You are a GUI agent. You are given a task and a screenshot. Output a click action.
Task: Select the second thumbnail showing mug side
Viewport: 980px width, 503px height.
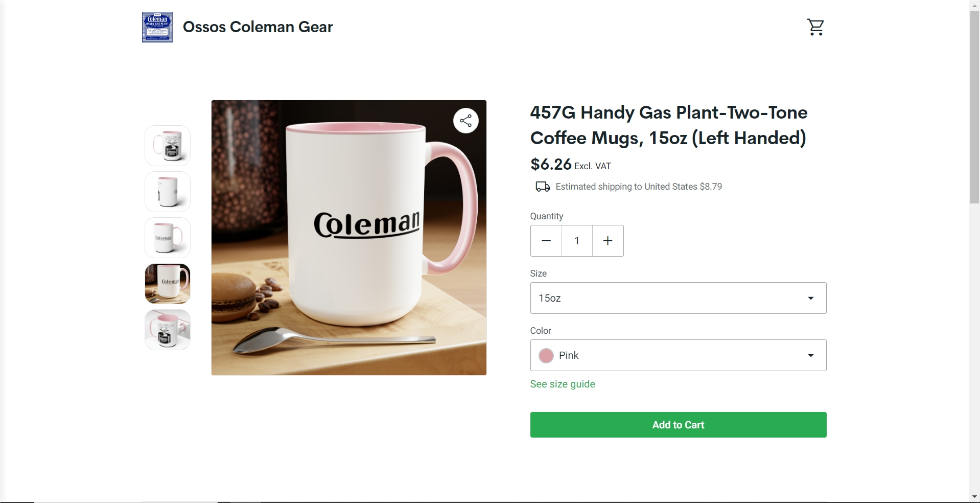168,192
